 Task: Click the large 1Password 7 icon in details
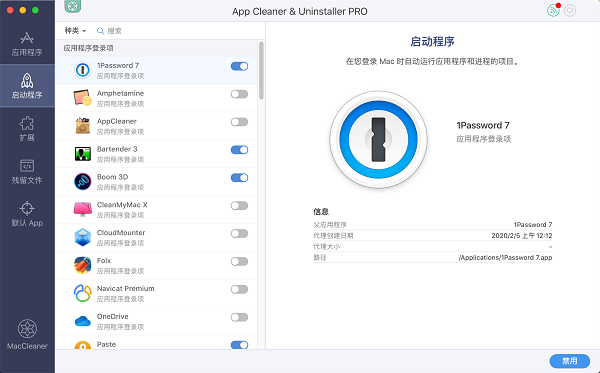pyautogui.click(x=378, y=140)
